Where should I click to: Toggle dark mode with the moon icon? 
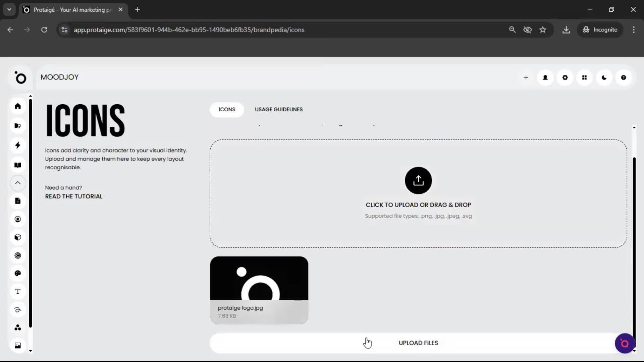pyautogui.click(x=604, y=77)
